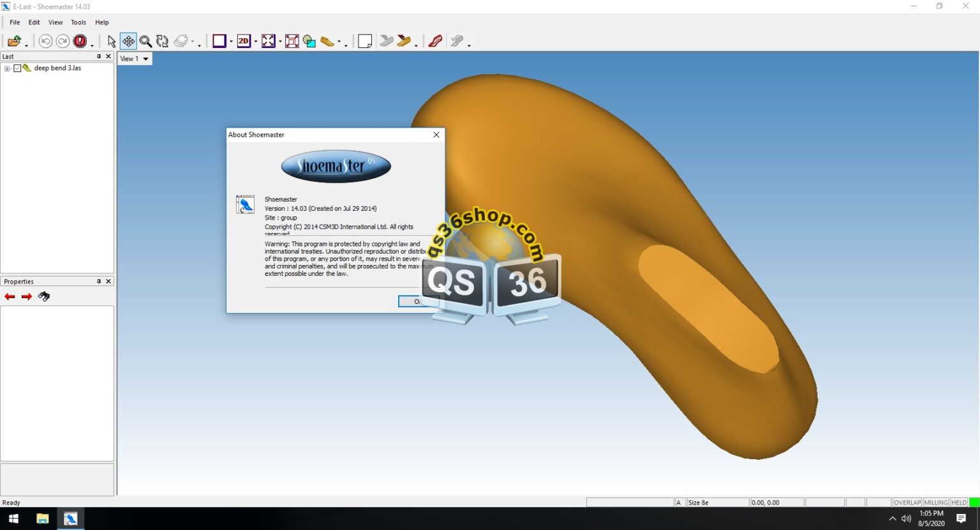Toggle the OVERLAP status indicator
The image size is (980, 530).
point(907,503)
